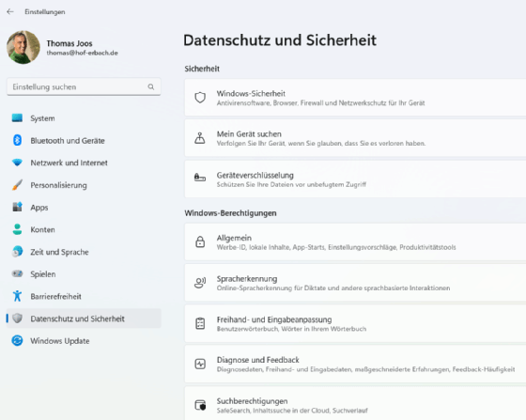The image size is (526, 420).
Task: Click Windows-Sicherheit shield icon
Action: click(x=200, y=98)
